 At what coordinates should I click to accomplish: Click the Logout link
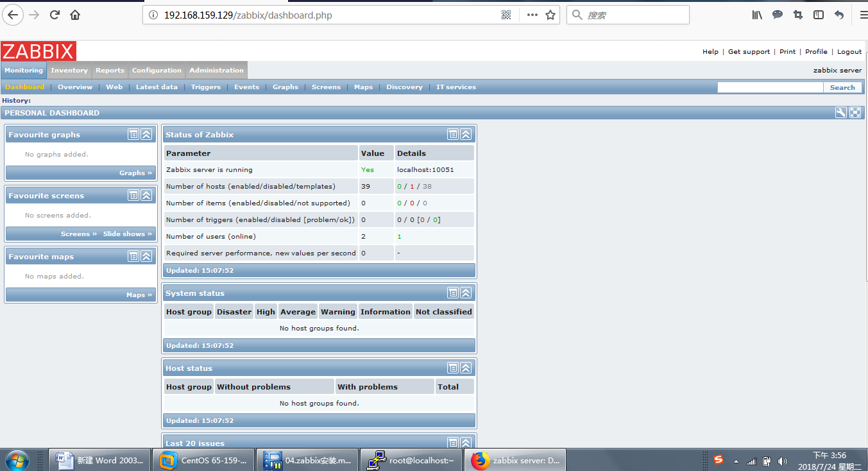(849, 52)
